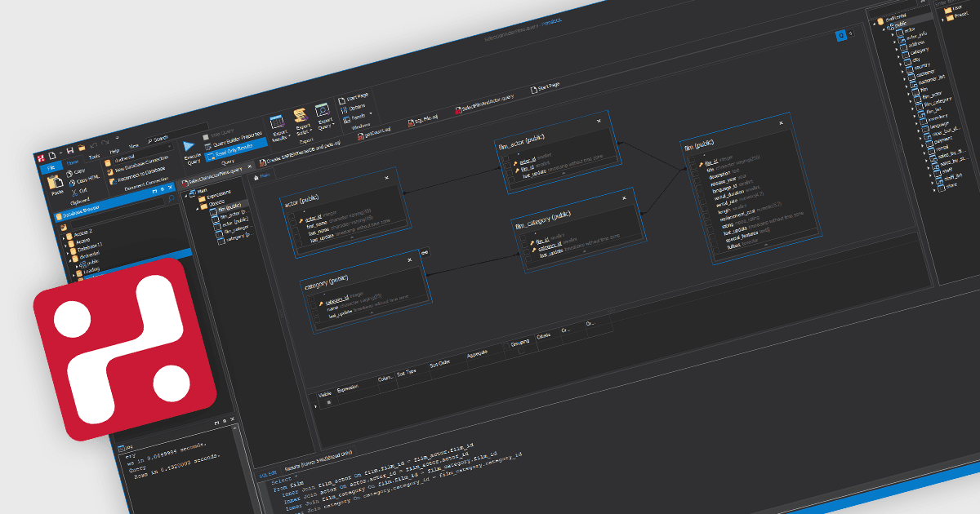980x514 pixels.
Task: Click the Sort Order column header
Action: click(x=439, y=364)
